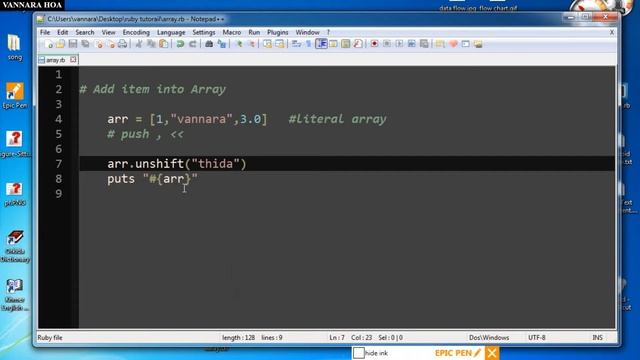
Task: Click the length : 128 status text
Action: (x=238, y=338)
